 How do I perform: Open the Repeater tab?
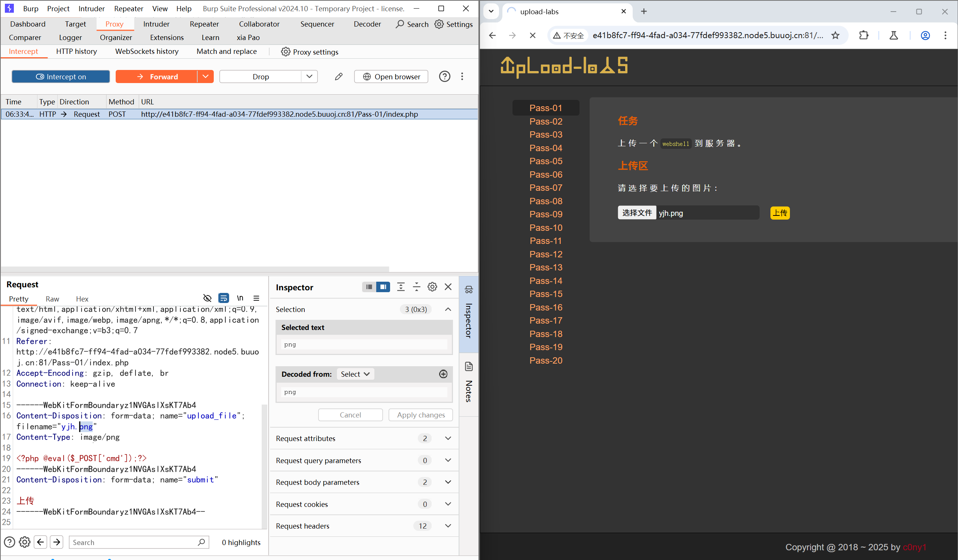point(204,24)
